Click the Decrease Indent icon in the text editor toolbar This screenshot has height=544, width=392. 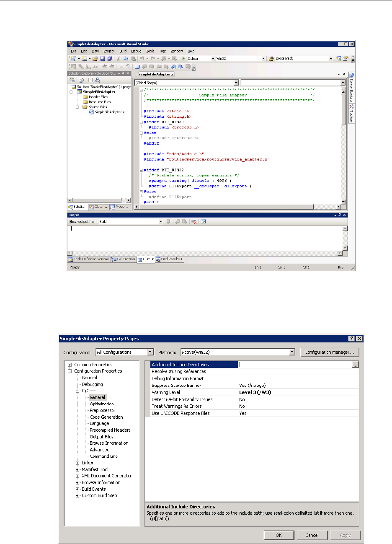click(x=104, y=67)
